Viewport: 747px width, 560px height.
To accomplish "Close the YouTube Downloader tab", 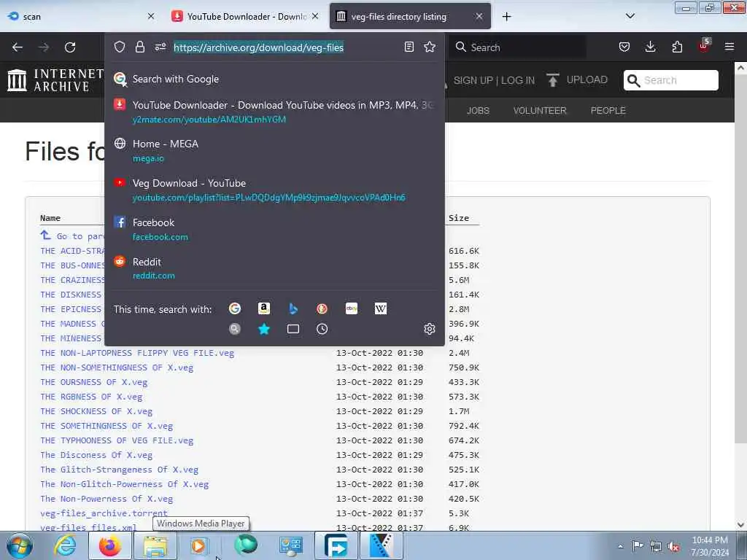I will coord(315,16).
